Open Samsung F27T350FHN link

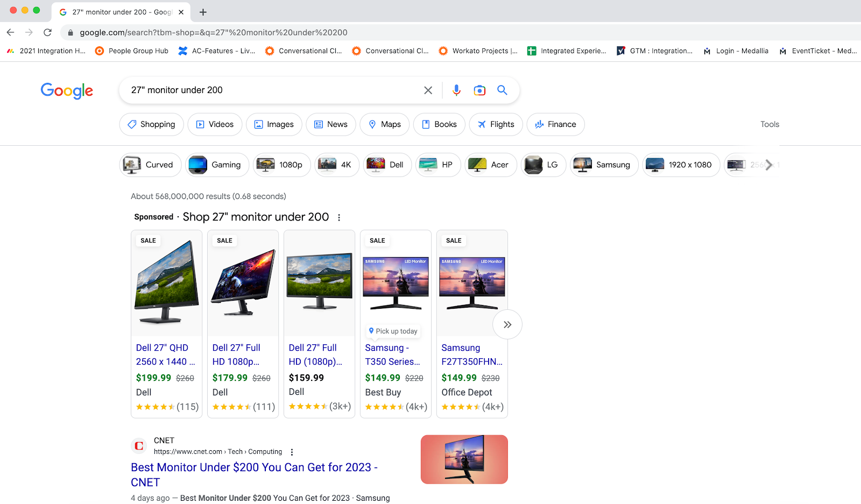(x=472, y=354)
